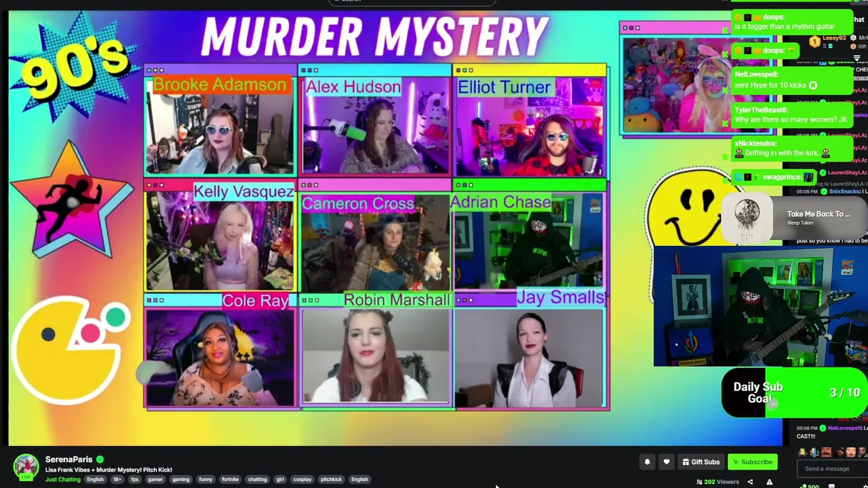
Task: Select the gamer tag
Action: (155, 479)
